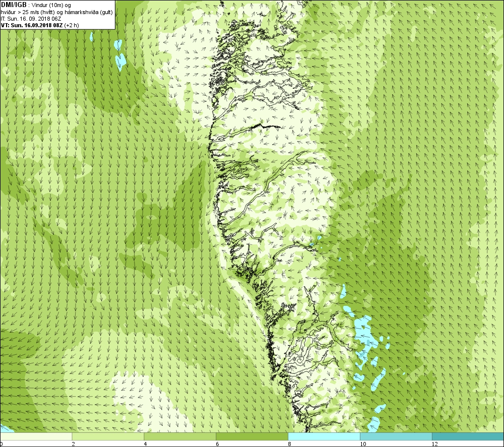Click the scale label '12'
This screenshot has height=447, width=504.
[x=435, y=444]
